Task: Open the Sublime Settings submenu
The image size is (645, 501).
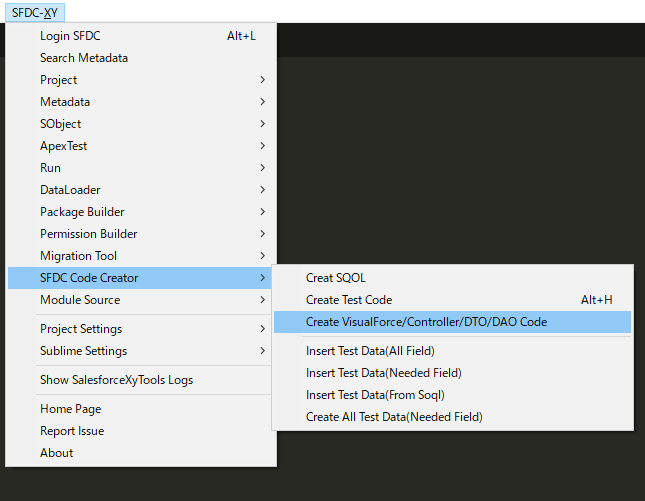Action: point(140,351)
